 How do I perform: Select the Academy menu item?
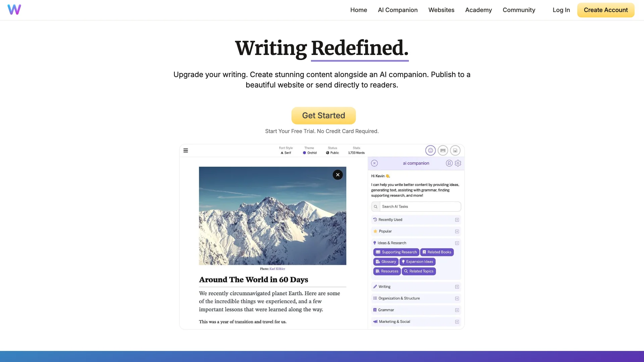[479, 10]
